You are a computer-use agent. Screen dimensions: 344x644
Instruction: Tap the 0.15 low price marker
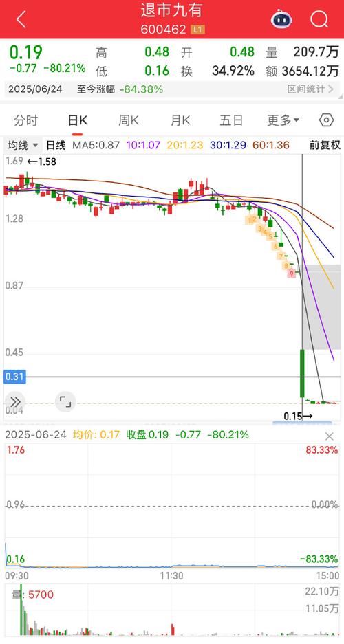click(x=299, y=416)
